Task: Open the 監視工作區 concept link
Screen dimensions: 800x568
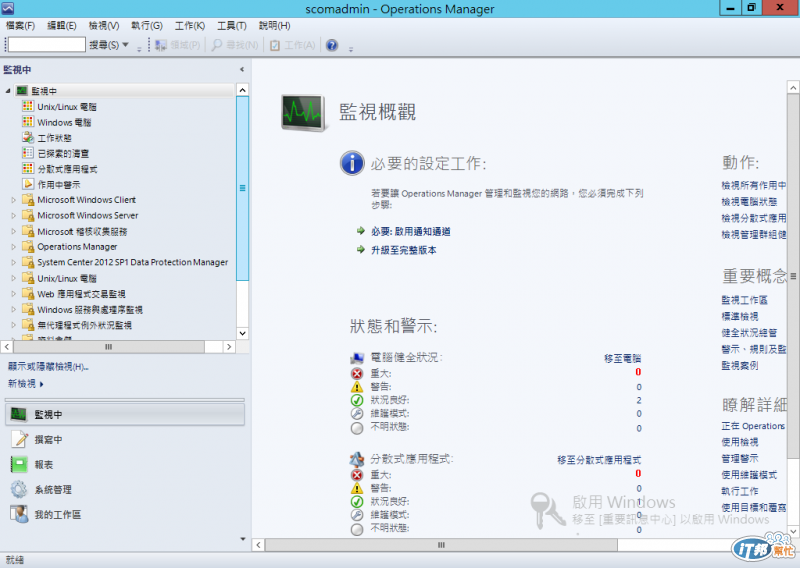Action: pyautogui.click(x=744, y=300)
